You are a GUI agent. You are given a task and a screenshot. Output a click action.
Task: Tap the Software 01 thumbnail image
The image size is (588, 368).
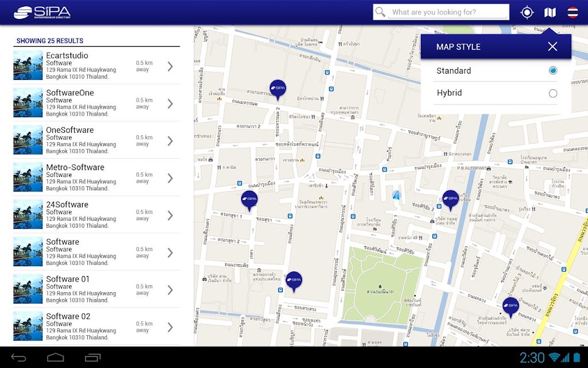point(28,289)
